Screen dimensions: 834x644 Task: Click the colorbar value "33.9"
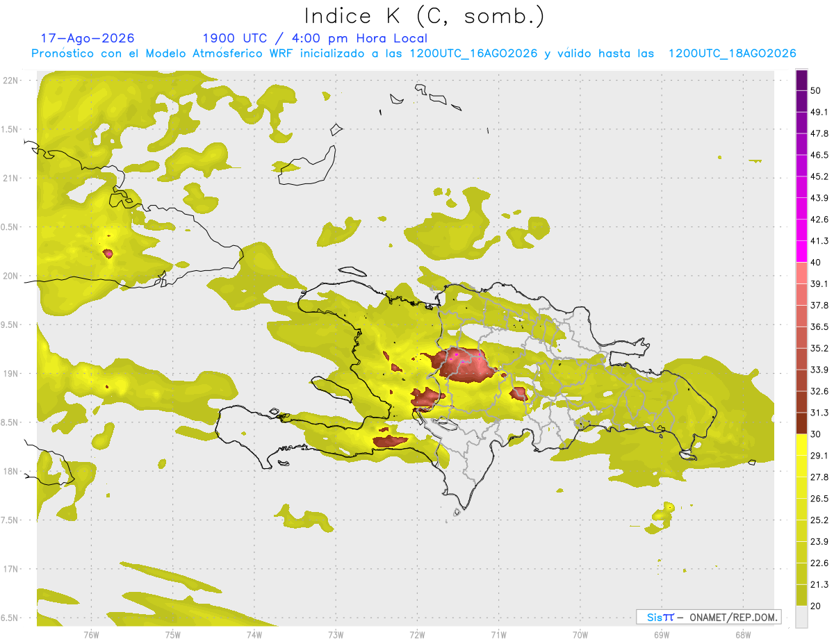pos(820,370)
